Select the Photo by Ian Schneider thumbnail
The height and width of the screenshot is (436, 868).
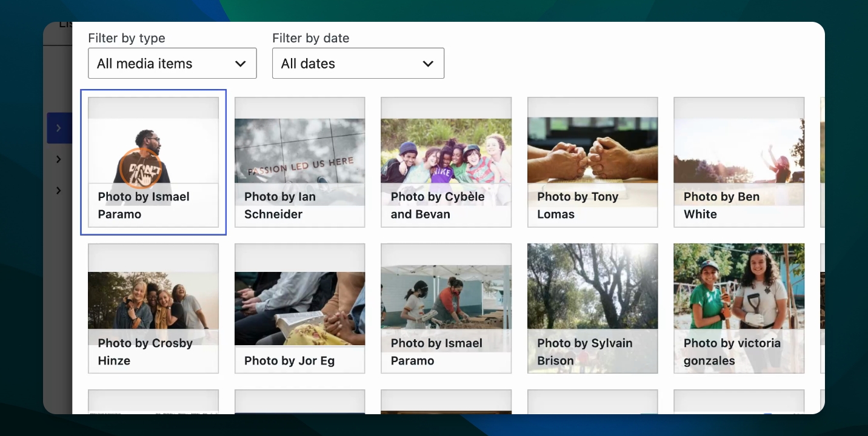coord(300,162)
